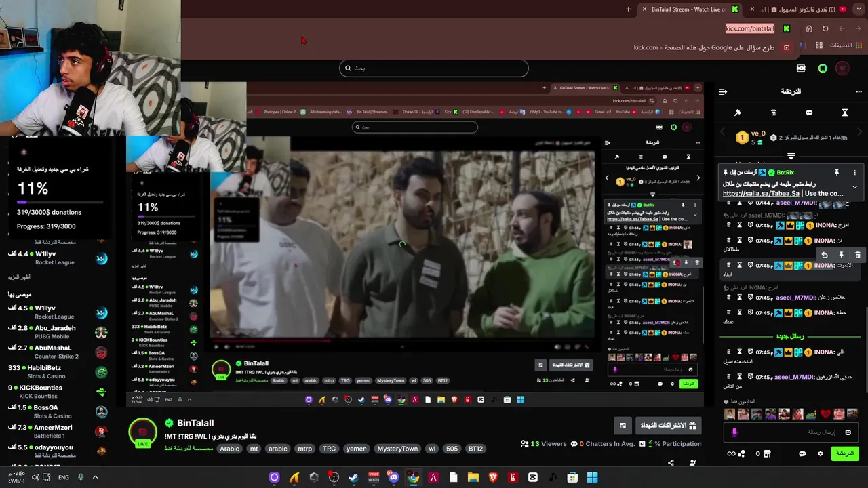This screenshot has width=868, height=488.
Task: Click the chat bubble icon beside settings
Action: pyautogui.click(x=802, y=454)
